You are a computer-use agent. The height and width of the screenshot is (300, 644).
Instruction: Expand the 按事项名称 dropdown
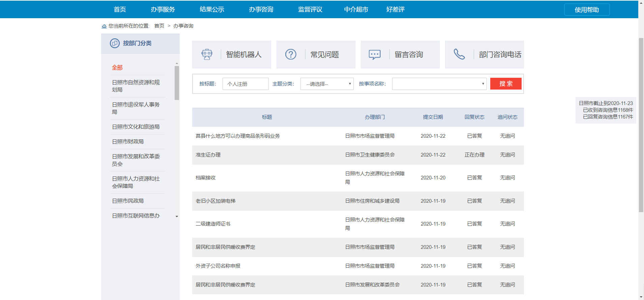tap(439, 84)
